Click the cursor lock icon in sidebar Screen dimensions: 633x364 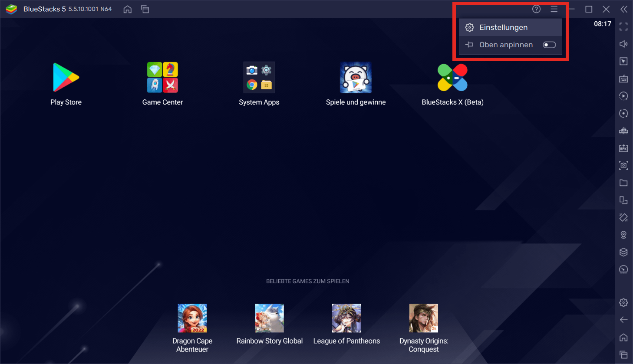tap(623, 61)
